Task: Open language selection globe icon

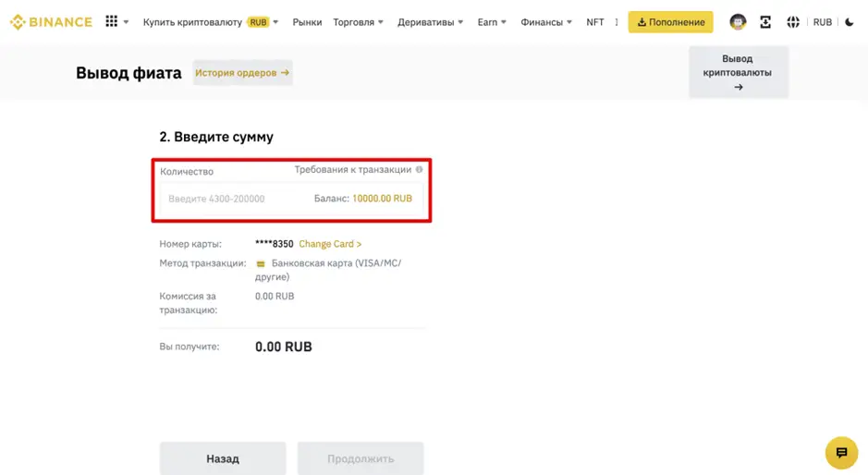Action: point(793,22)
